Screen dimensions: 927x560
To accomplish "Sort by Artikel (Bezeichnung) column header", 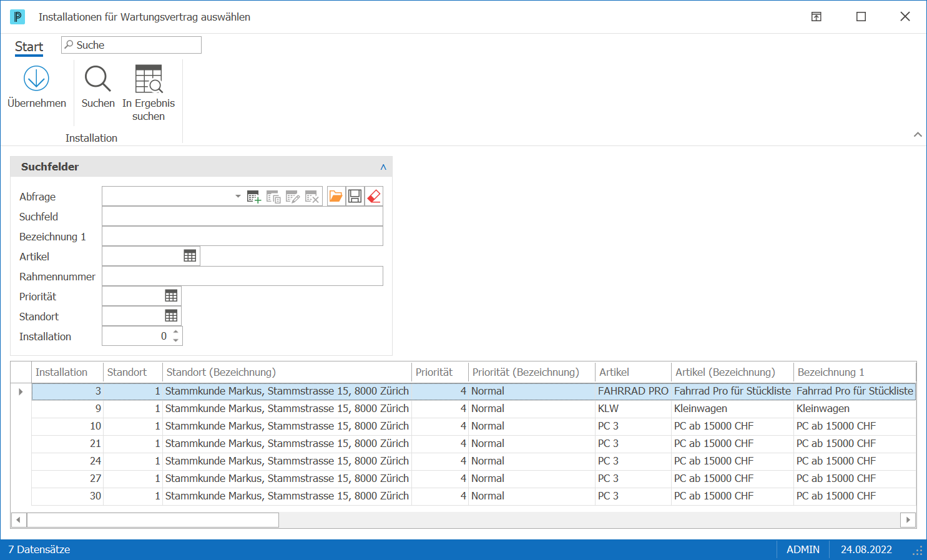I will pos(732,372).
